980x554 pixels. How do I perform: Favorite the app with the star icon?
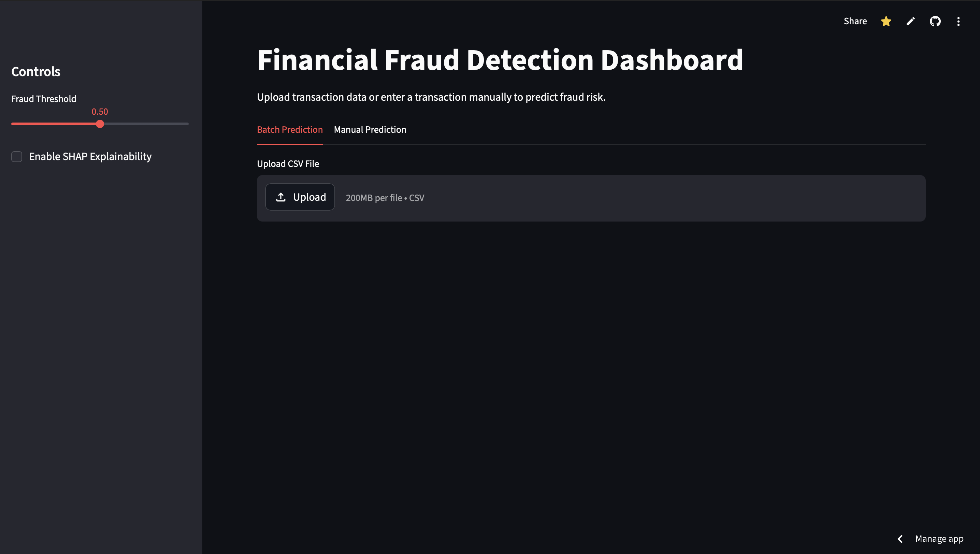[x=886, y=21]
